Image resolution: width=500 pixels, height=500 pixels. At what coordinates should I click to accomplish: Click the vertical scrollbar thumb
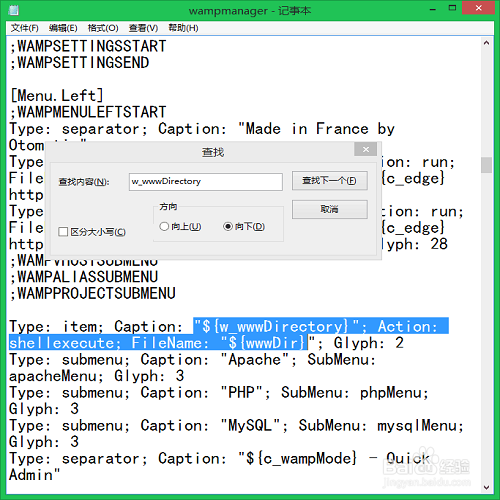[486, 165]
